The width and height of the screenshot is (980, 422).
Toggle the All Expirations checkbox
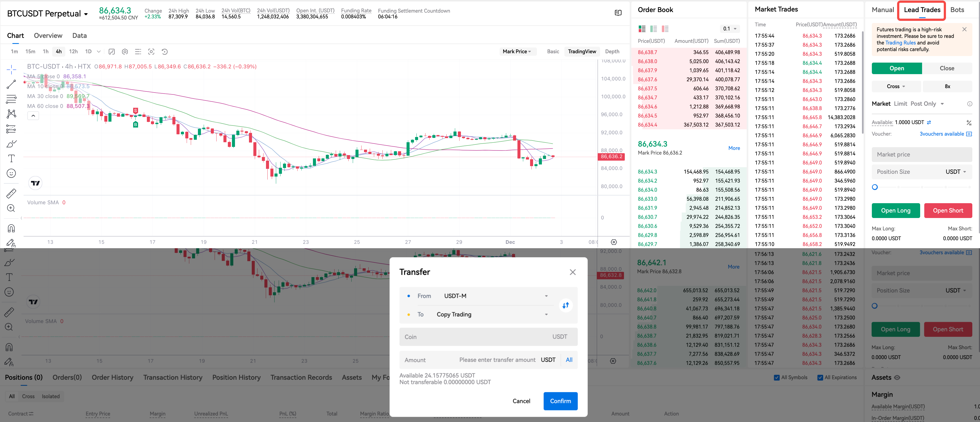820,378
